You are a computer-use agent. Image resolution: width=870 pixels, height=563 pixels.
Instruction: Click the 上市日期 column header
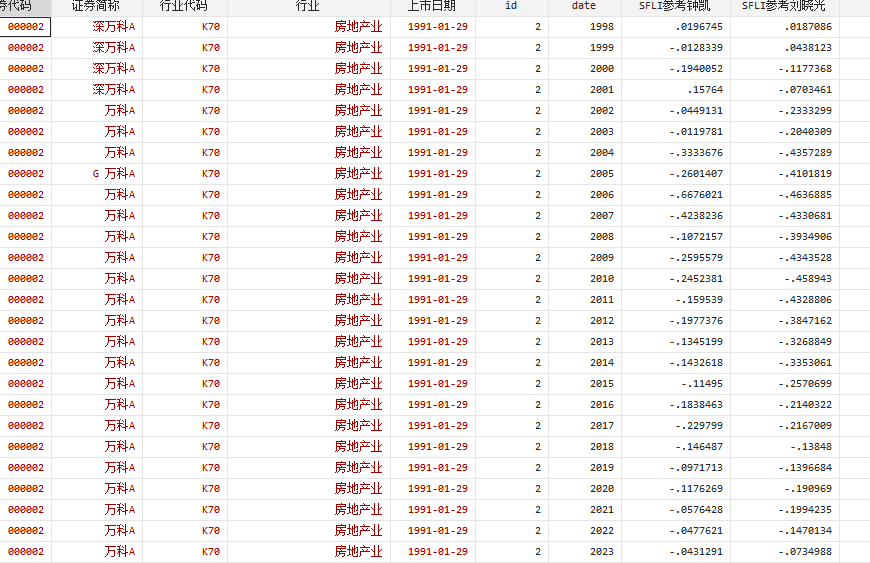(x=432, y=6)
